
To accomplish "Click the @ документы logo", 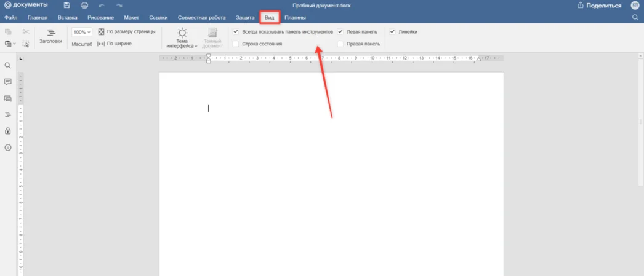I will [x=26, y=5].
